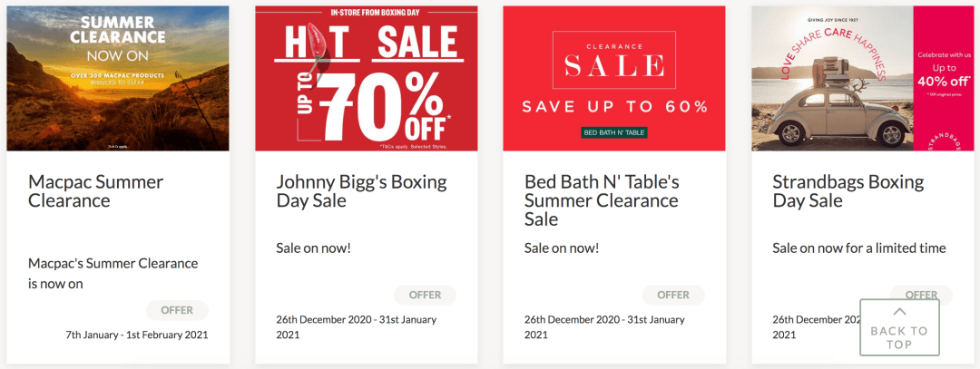Click "Sale on now for a limited time" text
This screenshot has width=980, height=369.
click(x=858, y=248)
